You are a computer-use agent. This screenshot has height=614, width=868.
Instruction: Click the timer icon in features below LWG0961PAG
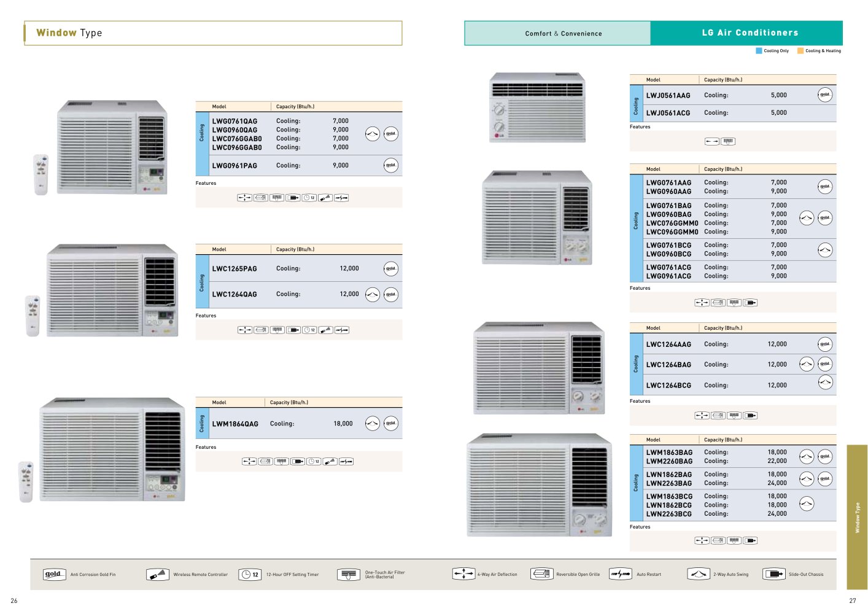(x=309, y=198)
